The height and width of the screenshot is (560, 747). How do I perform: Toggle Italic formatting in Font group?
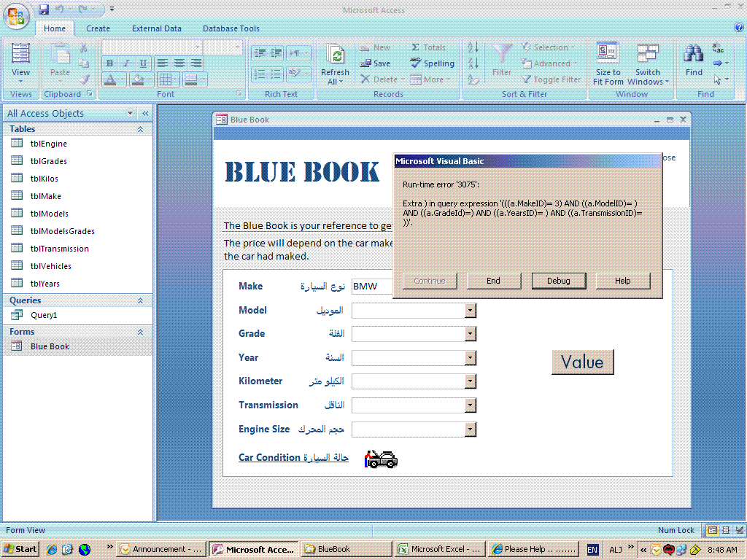coord(126,63)
